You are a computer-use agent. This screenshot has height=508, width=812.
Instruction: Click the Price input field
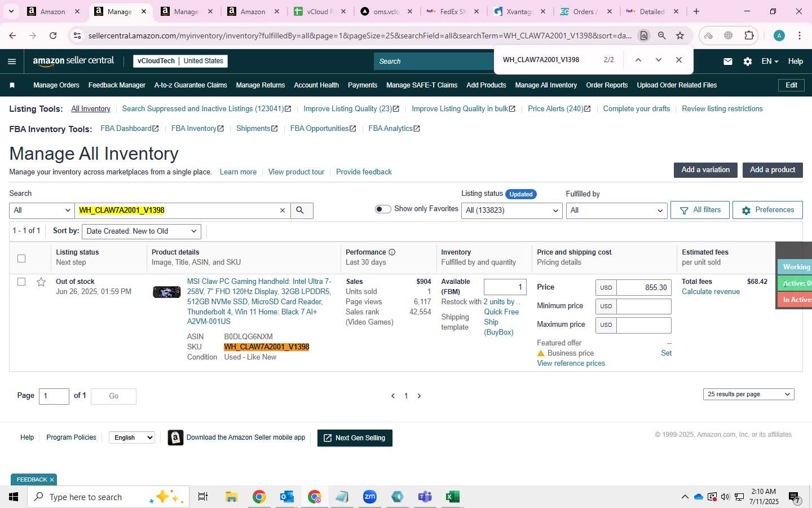coord(644,288)
